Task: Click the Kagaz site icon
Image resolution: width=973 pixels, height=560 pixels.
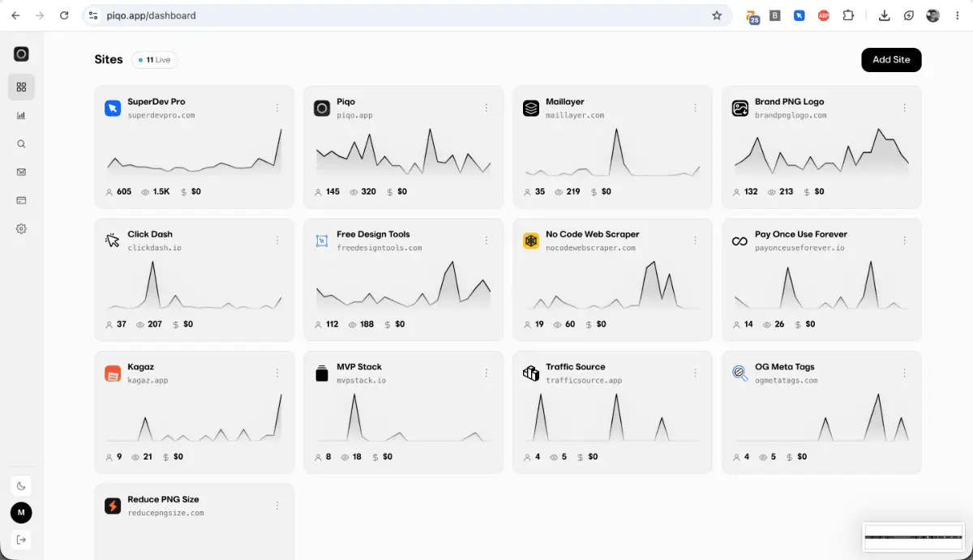Action: 113,373
